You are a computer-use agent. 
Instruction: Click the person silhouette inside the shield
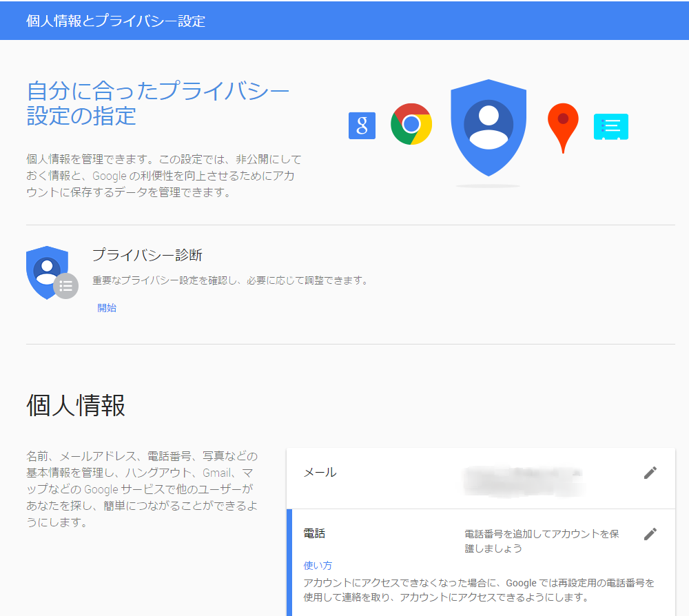coord(489,124)
